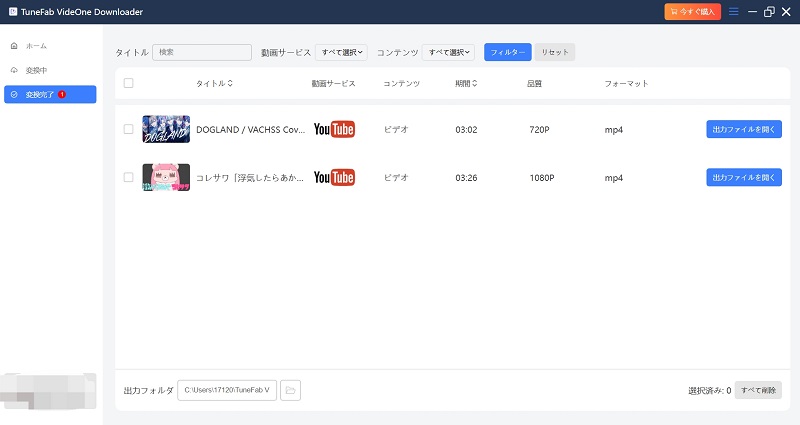This screenshot has height=425, width=800.
Task: Click duration value 03:26
Action: click(x=466, y=178)
